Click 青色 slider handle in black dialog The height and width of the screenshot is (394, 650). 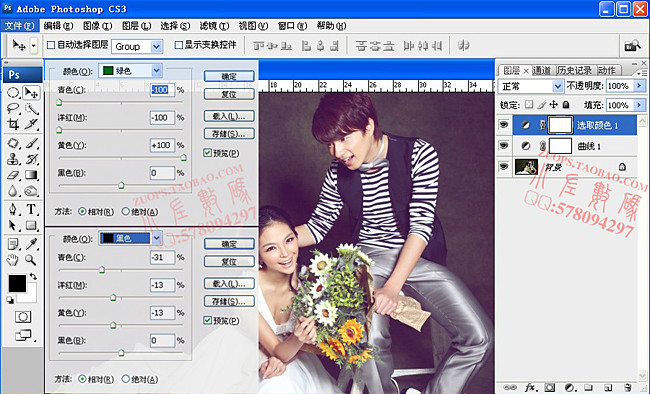coord(102,270)
